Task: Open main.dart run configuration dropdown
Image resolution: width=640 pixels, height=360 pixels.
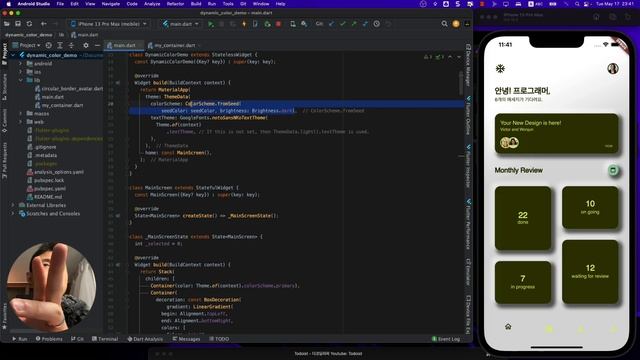Action: [x=180, y=24]
